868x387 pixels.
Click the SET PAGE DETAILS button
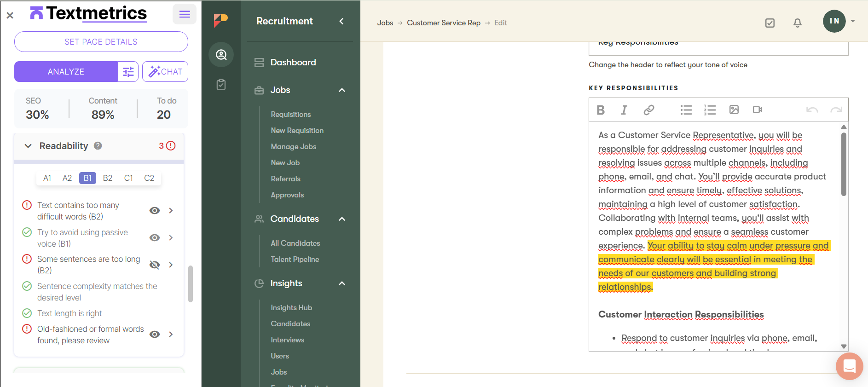click(101, 42)
